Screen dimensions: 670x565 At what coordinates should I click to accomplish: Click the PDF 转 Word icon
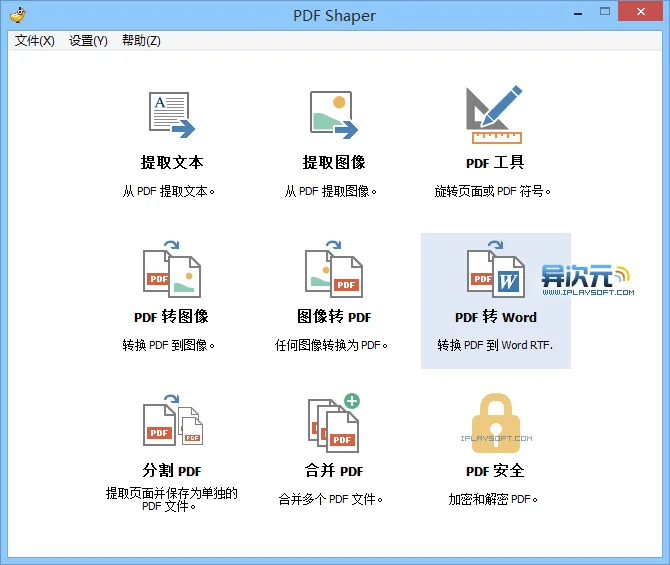click(x=496, y=269)
